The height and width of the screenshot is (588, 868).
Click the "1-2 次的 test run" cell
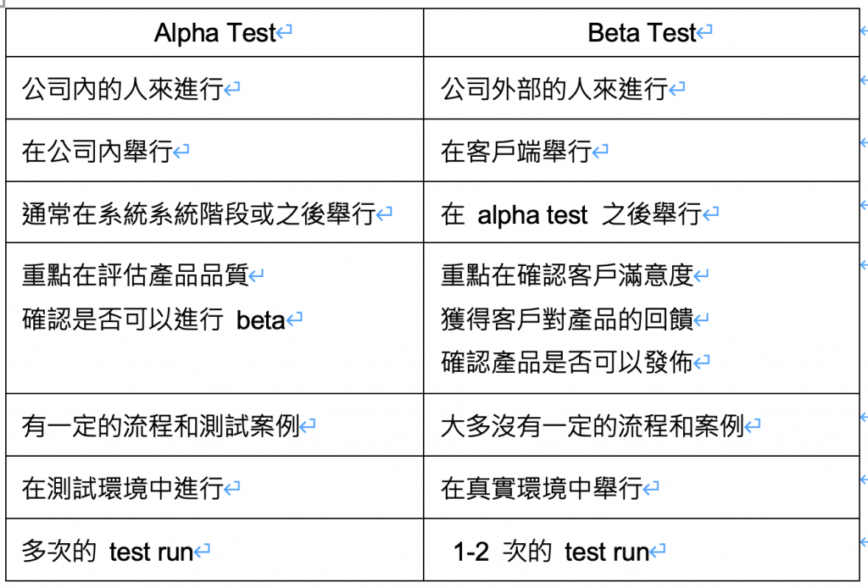(551, 552)
